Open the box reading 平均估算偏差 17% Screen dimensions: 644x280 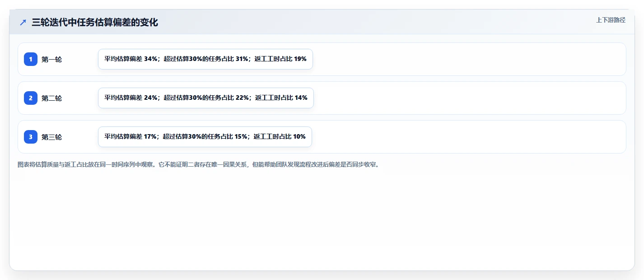205,137
